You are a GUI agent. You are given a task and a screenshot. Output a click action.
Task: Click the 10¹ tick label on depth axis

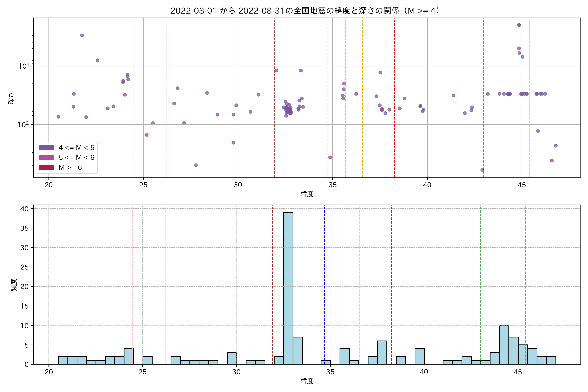24,66
